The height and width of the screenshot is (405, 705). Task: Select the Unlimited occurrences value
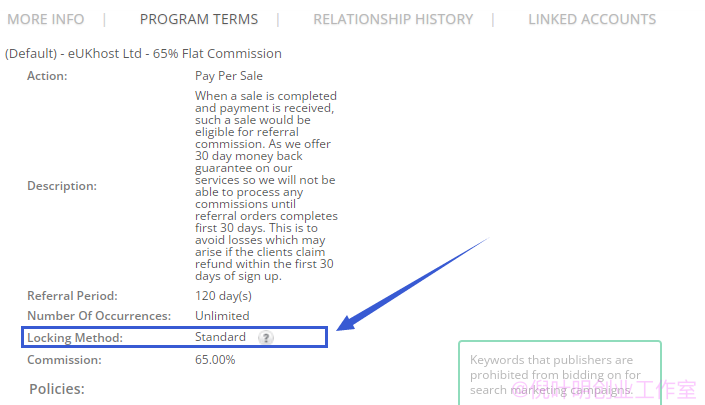(x=222, y=316)
